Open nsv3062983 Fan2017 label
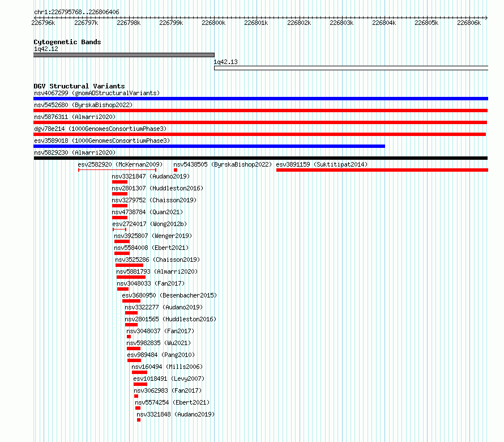The image size is (504, 442). click(168, 390)
